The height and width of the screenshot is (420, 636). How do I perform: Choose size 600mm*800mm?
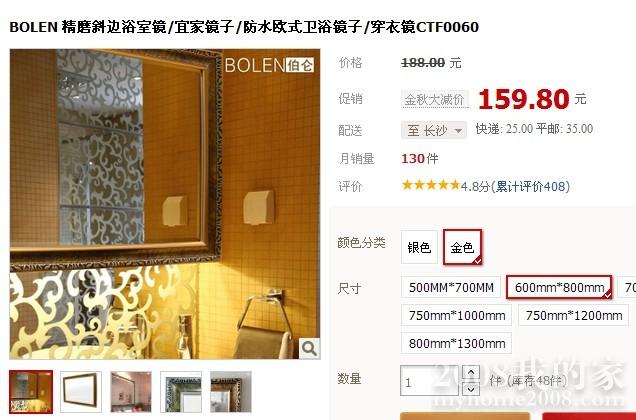click(559, 287)
